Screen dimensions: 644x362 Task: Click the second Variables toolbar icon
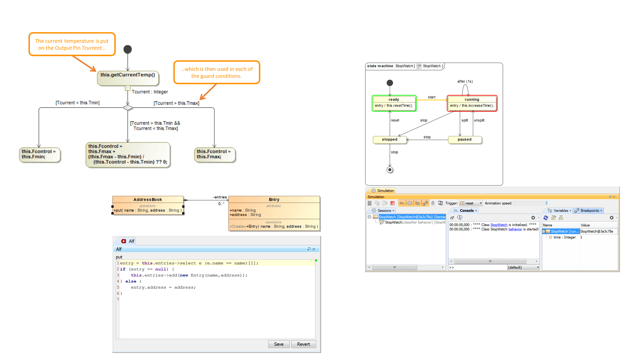[x=553, y=218]
